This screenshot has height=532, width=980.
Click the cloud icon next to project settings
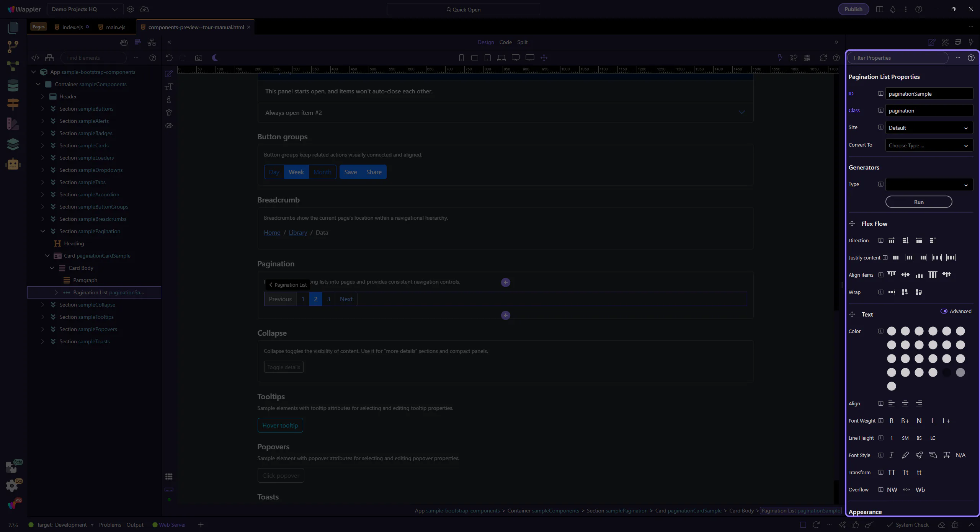click(144, 9)
